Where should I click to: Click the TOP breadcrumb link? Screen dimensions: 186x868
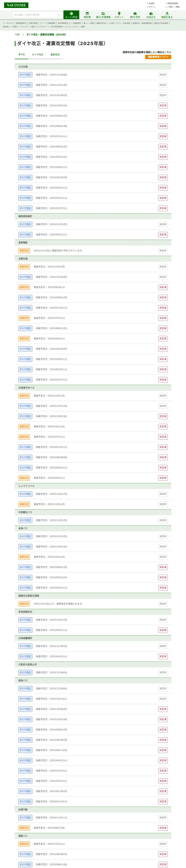click(x=17, y=35)
